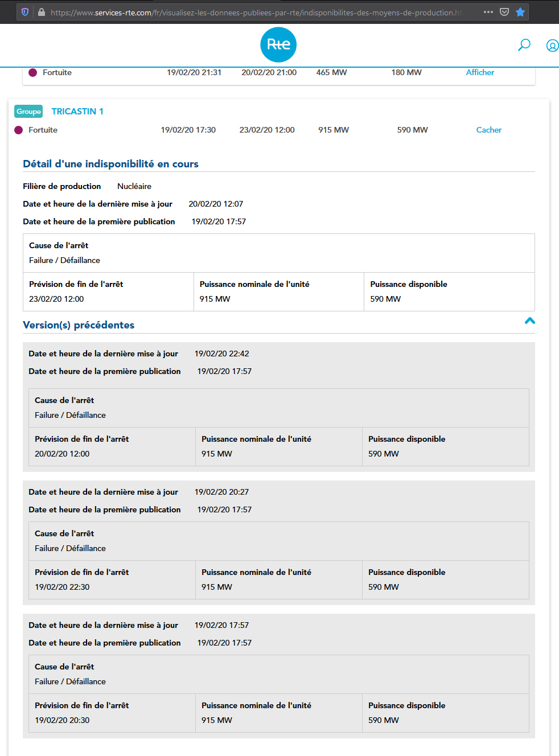Image resolution: width=559 pixels, height=756 pixels.
Task: Click the purple Fortuite dot in the top row
Action: [32, 72]
